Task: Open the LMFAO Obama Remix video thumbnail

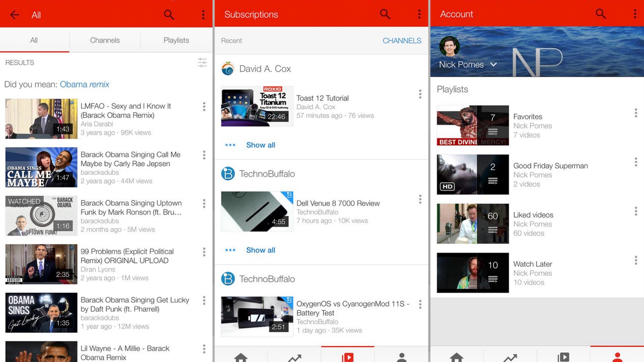Action: (41, 119)
